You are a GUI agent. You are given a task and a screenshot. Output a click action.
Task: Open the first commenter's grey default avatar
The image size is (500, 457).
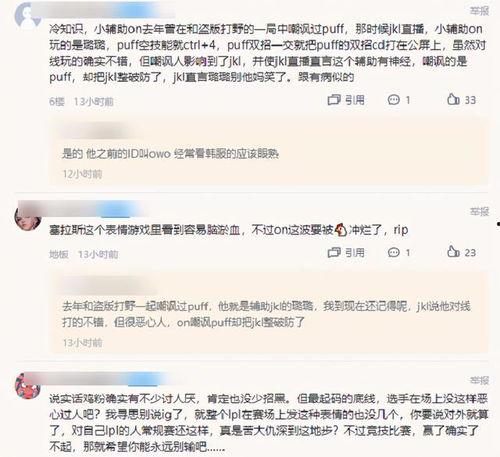coord(27,16)
